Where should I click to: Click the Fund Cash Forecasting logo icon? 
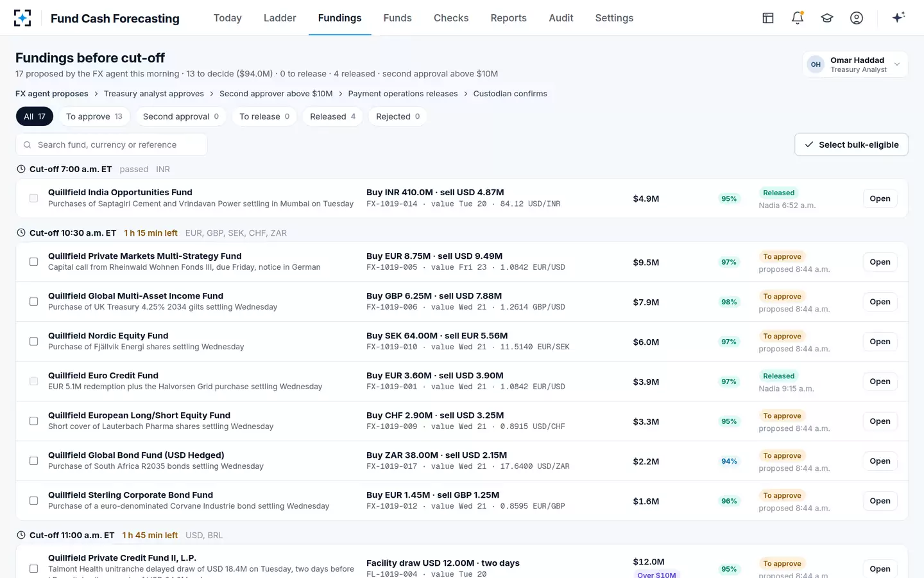(x=22, y=18)
